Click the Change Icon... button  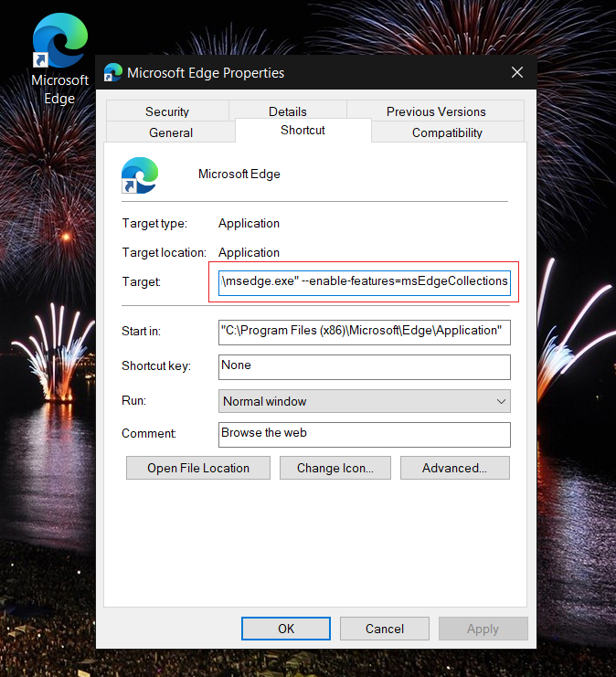[x=335, y=468]
